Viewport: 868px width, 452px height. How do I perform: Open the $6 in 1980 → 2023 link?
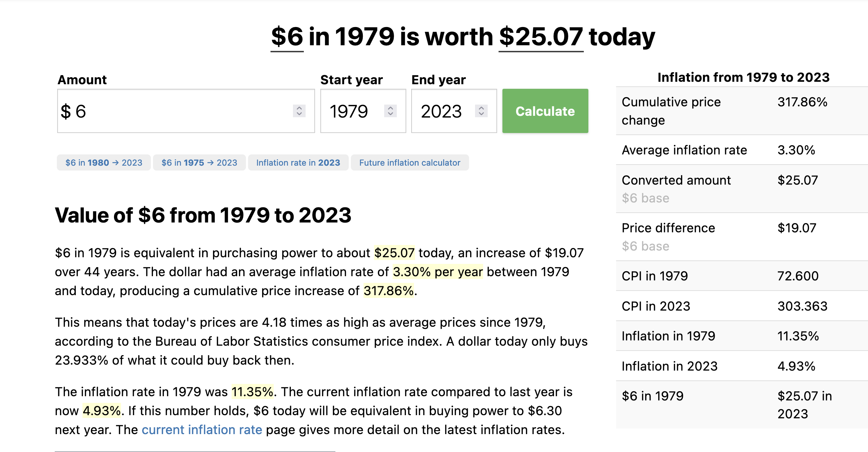104,162
